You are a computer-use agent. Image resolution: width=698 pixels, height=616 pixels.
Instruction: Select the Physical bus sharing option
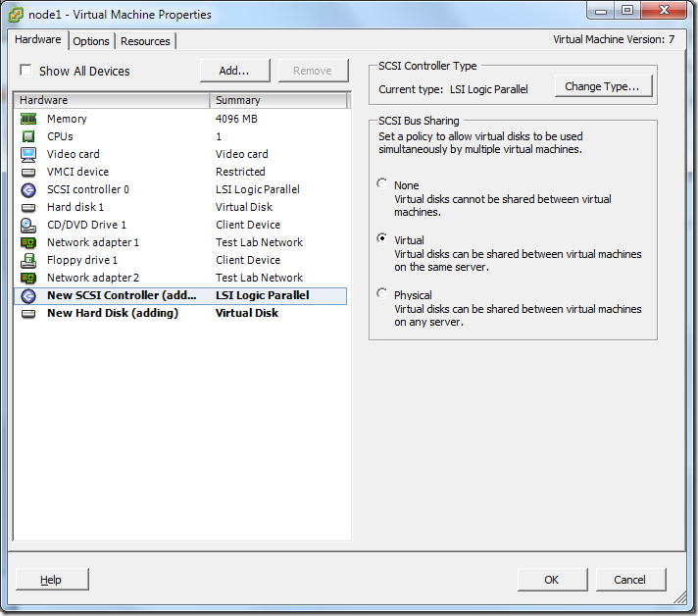(382, 293)
